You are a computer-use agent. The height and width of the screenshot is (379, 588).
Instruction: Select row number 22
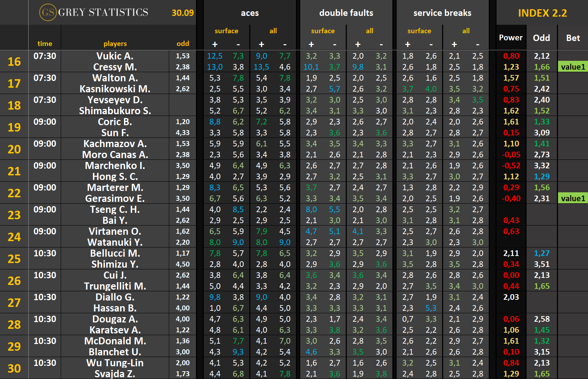[14, 193]
